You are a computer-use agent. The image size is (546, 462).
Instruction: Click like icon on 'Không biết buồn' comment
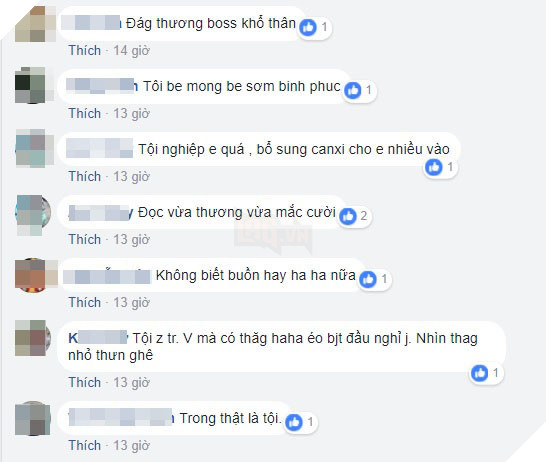click(x=368, y=279)
